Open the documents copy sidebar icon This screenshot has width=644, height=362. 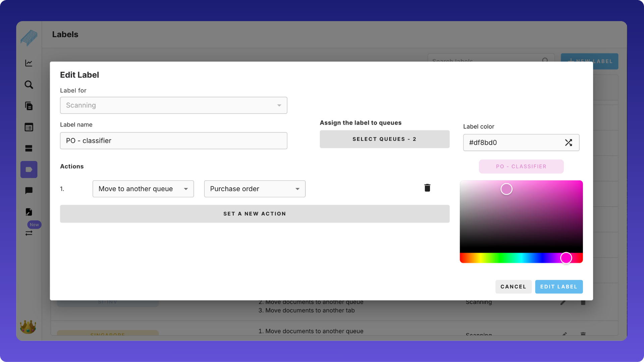(29, 106)
